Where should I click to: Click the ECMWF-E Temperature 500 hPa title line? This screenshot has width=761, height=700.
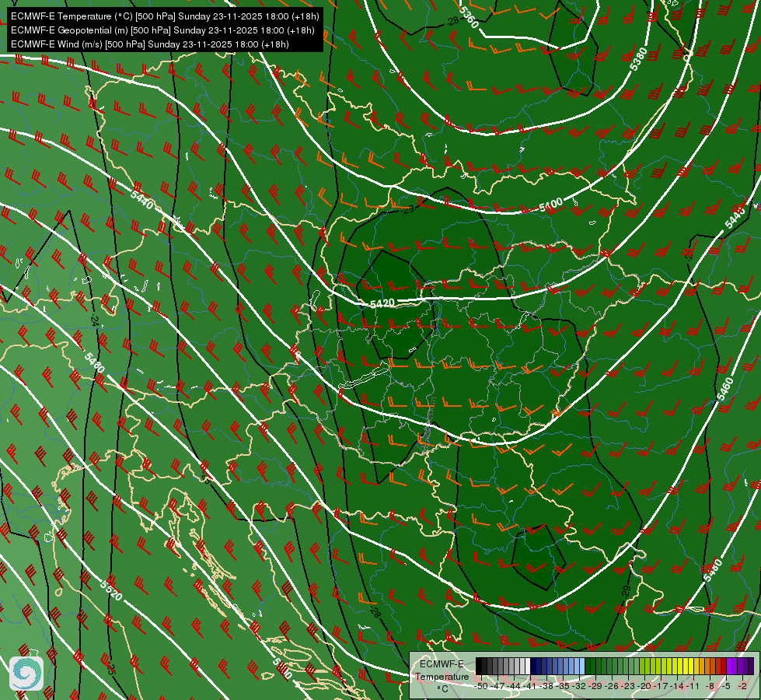pyautogui.click(x=165, y=16)
